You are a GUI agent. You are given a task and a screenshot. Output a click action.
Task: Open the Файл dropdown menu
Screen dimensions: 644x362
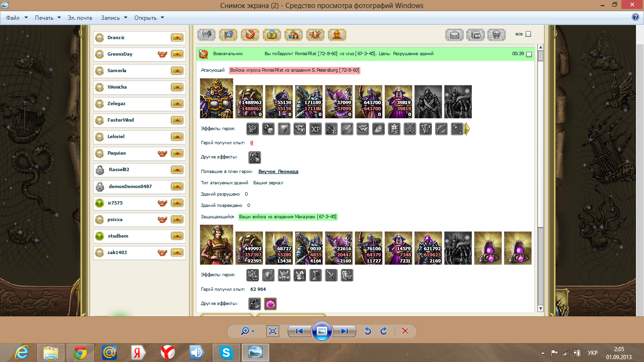pos(16,18)
